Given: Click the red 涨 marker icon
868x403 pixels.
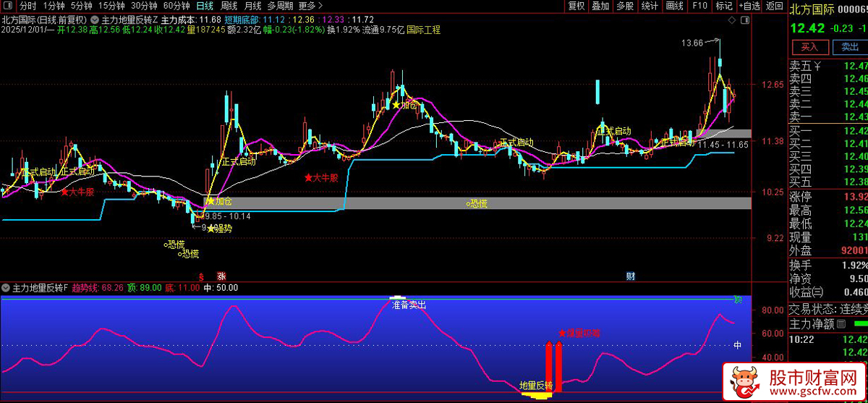Looking at the screenshot, I should click(x=221, y=276).
